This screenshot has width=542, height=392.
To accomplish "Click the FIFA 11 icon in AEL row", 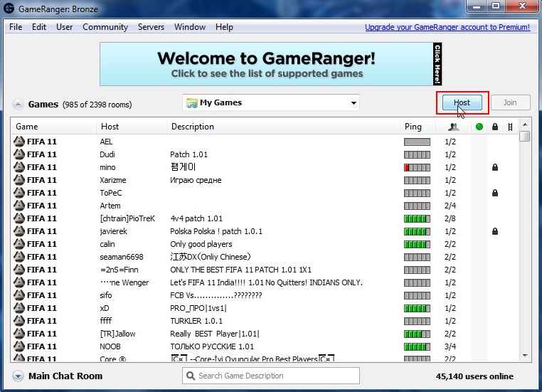I will coord(19,142).
